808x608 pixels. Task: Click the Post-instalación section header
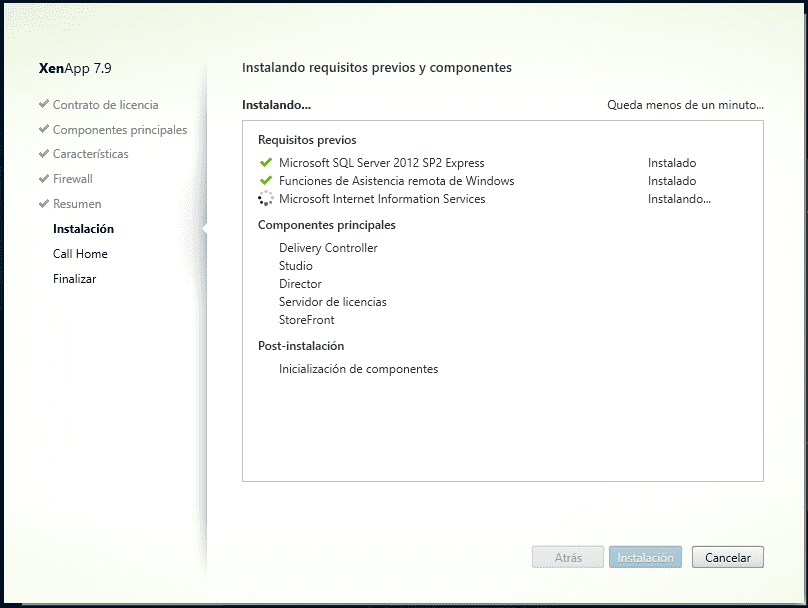pos(300,345)
